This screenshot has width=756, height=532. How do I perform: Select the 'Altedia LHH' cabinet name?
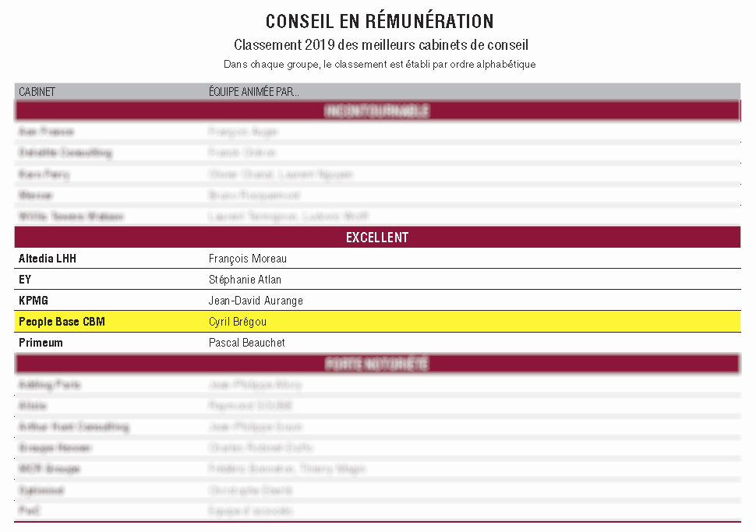48,259
